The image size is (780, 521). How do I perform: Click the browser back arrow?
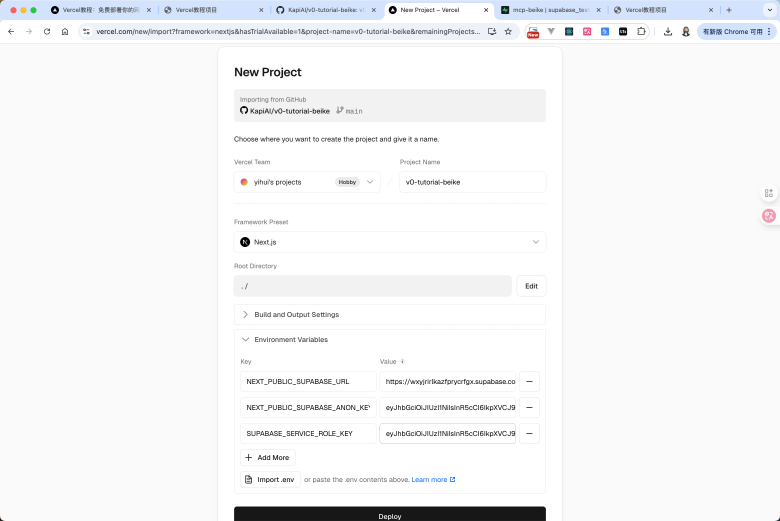pyautogui.click(x=11, y=31)
